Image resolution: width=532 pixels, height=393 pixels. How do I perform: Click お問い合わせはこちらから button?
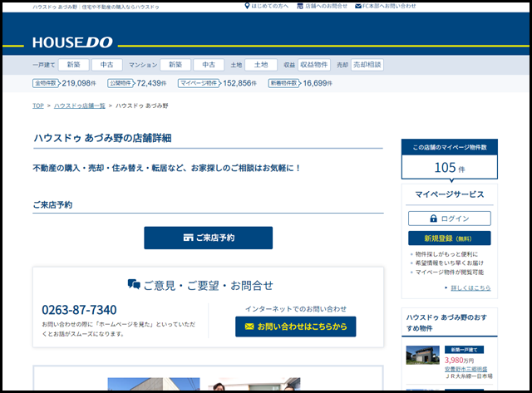tap(296, 327)
